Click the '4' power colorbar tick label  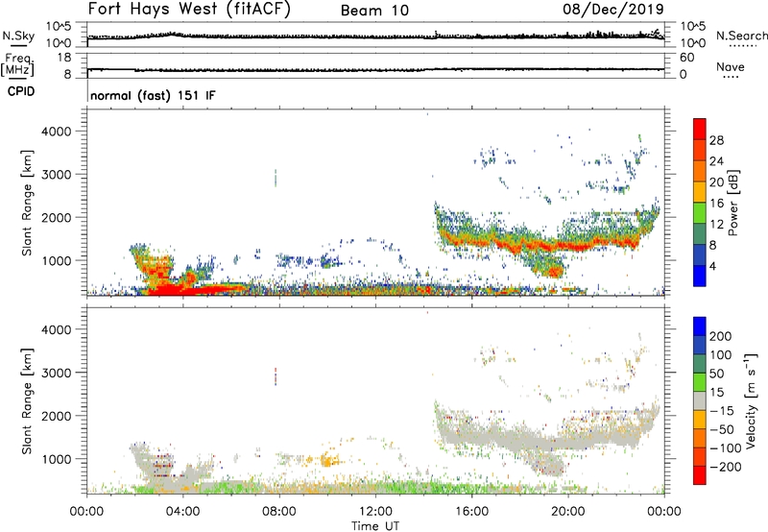point(713,266)
